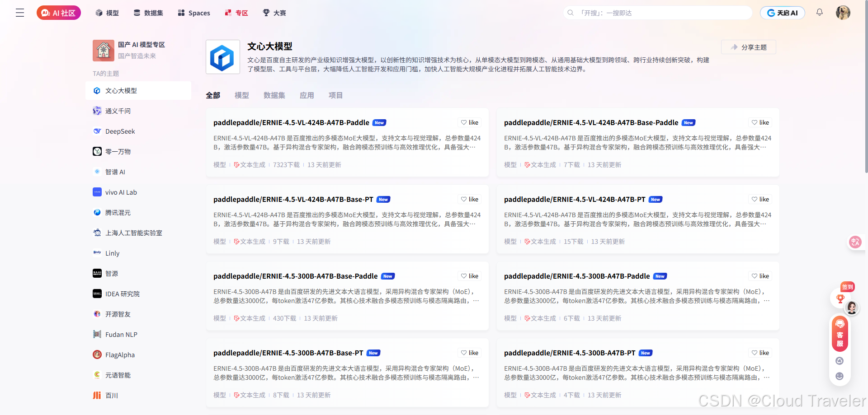Open the notification bell

pos(820,12)
